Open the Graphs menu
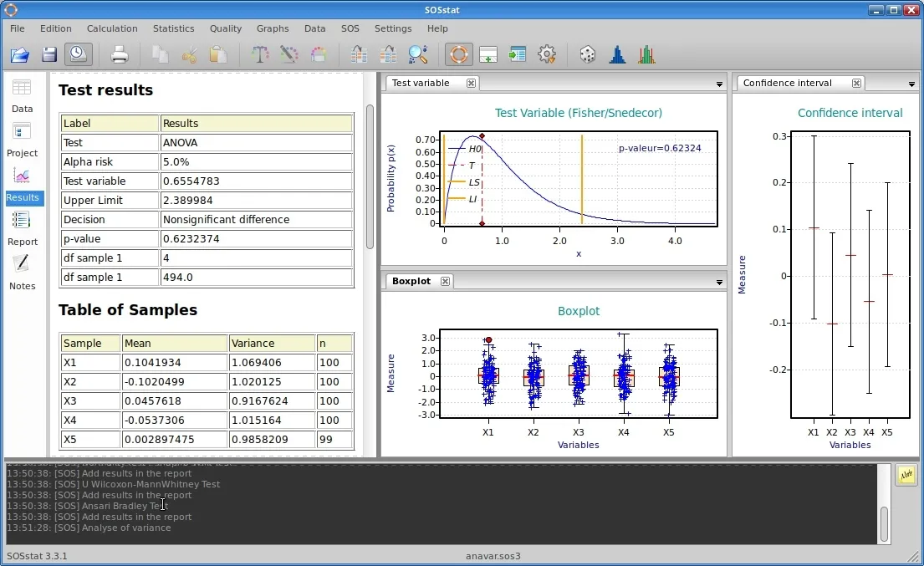The image size is (924, 566). [273, 28]
